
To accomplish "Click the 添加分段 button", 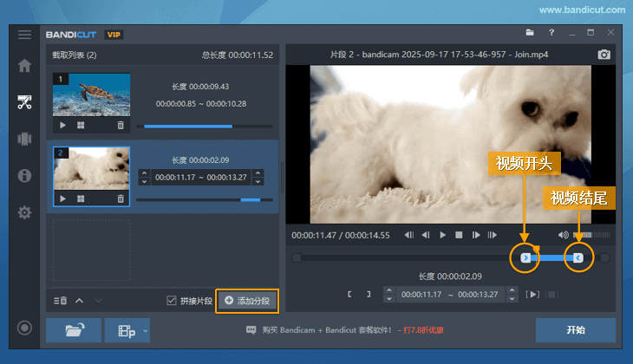I will click(247, 301).
